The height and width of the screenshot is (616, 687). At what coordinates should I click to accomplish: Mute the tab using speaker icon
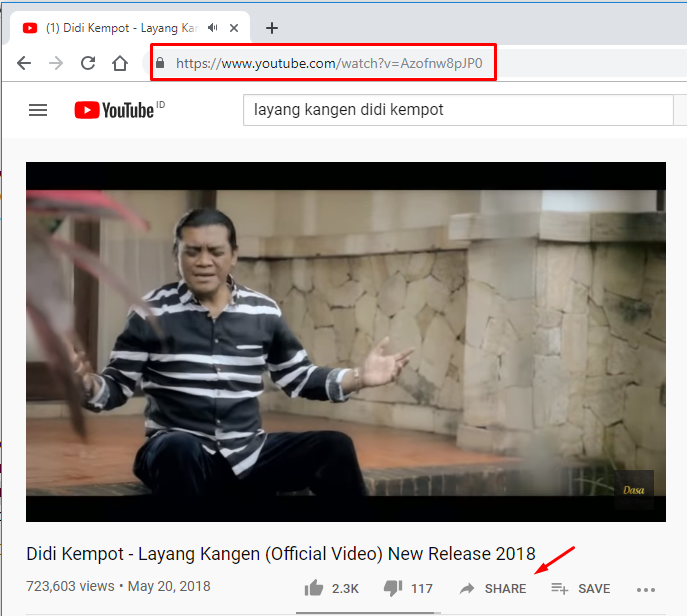click(212, 28)
